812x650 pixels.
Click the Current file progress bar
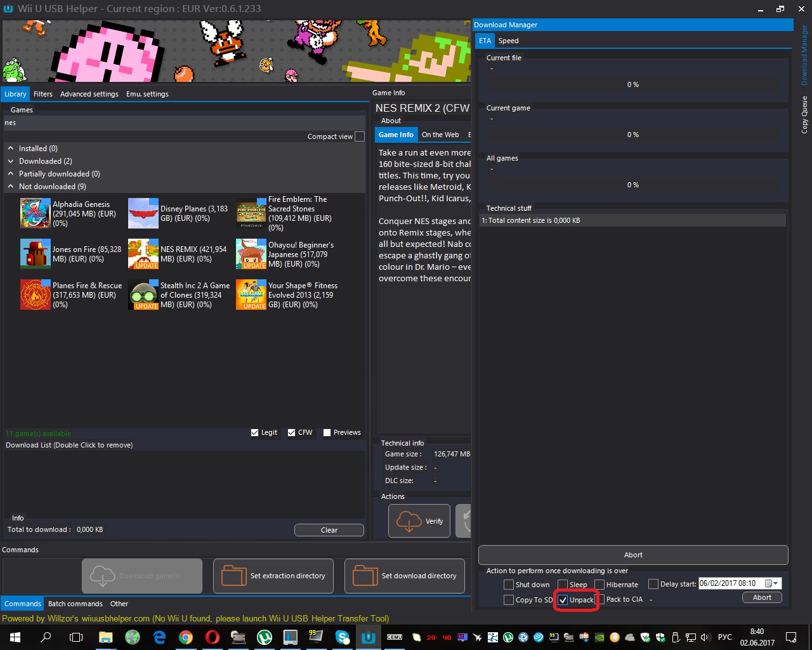[x=633, y=84]
